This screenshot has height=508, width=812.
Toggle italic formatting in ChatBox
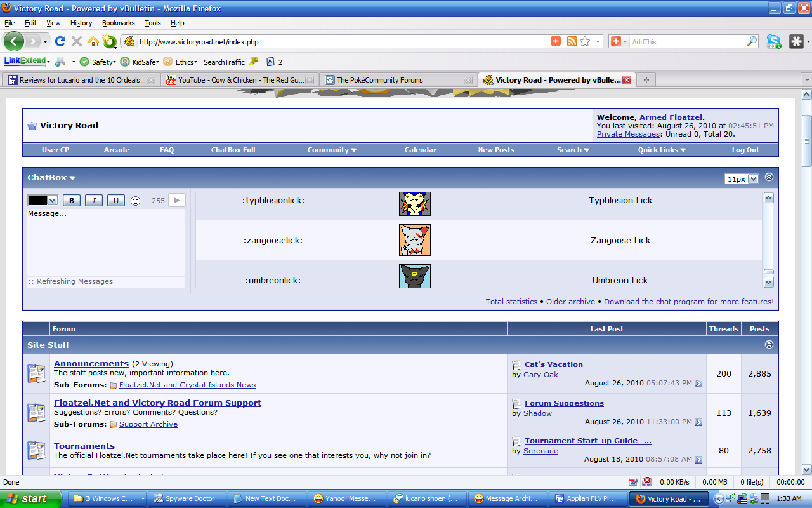coord(94,201)
